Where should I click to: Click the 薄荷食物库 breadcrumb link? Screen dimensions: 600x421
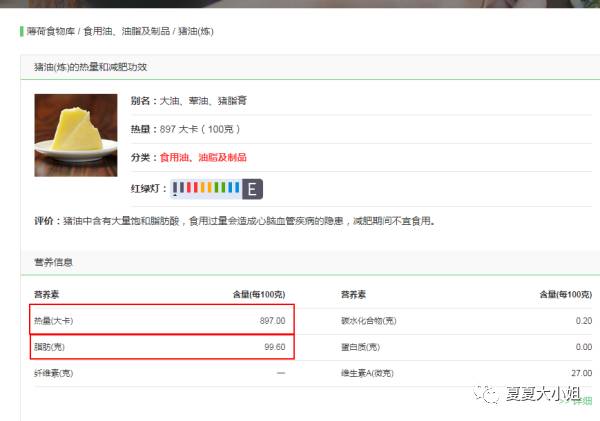(51, 31)
